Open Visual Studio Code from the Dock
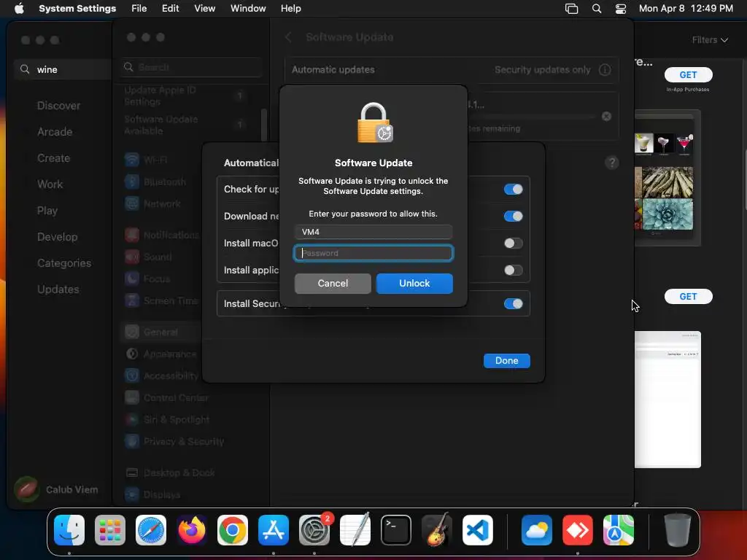Image resolution: width=747 pixels, height=560 pixels. click(x=478, y=530)
